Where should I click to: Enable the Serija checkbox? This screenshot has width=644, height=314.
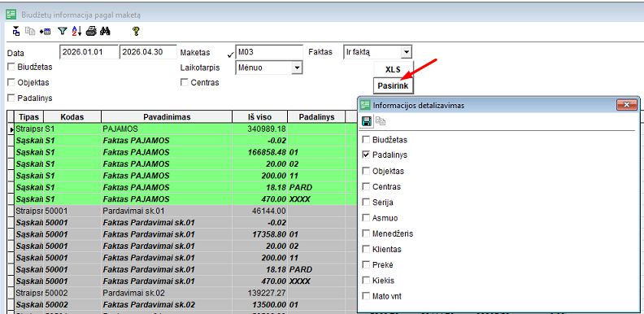[366, 203]
